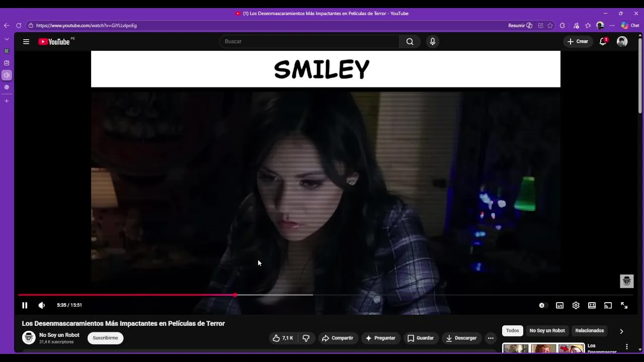The image size is (644, 362).
Task: Switch to the green pinned tab
Action: tap(7, 51)
